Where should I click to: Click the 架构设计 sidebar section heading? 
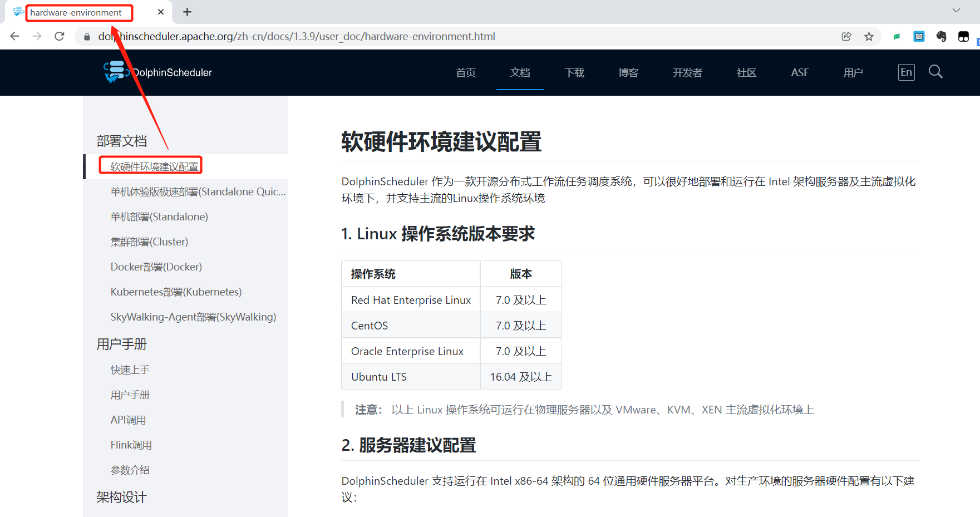122,497
